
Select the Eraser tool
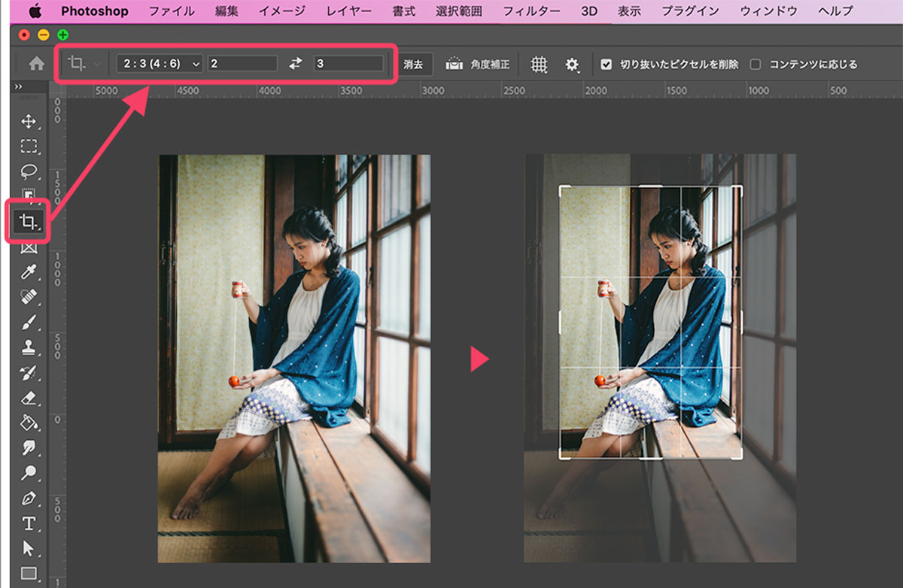(x=29, y=397)
